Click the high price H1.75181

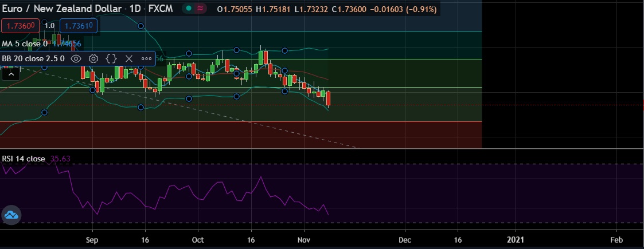[x=274, y=9]
